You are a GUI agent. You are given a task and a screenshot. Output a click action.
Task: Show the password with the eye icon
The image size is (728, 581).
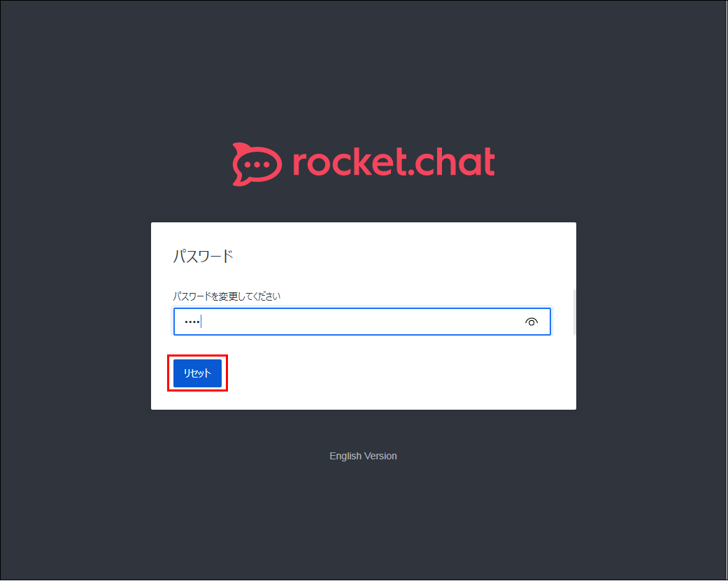(531, 322)
